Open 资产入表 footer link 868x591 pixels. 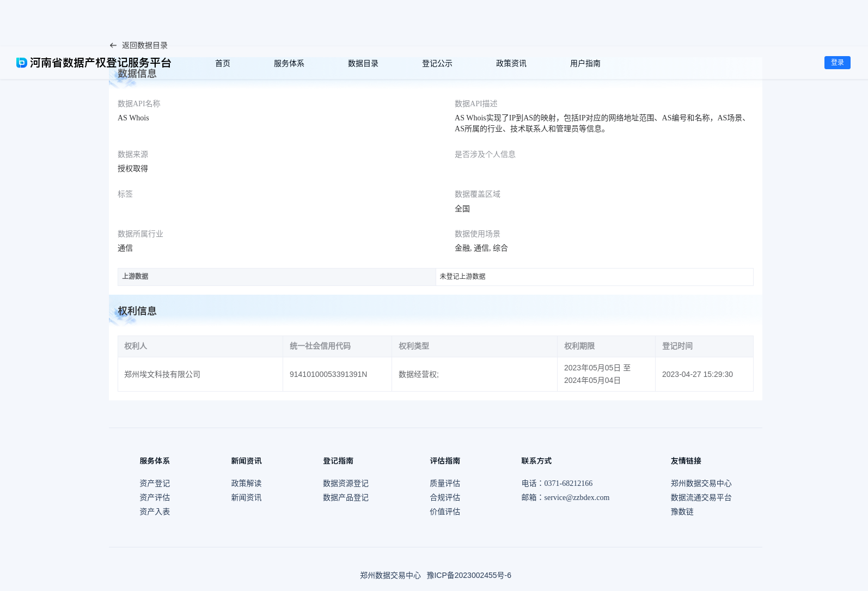click(155, 511)
